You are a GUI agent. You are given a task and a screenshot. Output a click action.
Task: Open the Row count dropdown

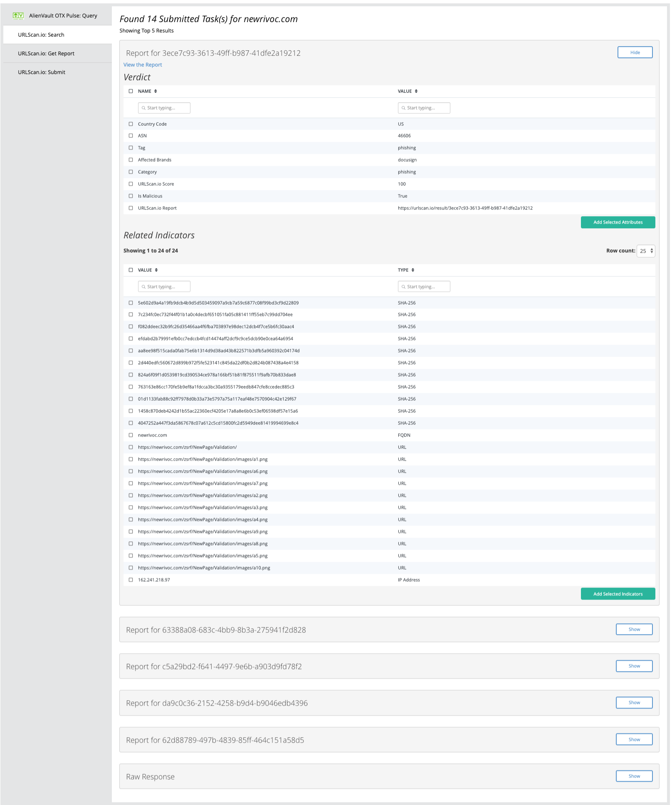tap(646, 251)
